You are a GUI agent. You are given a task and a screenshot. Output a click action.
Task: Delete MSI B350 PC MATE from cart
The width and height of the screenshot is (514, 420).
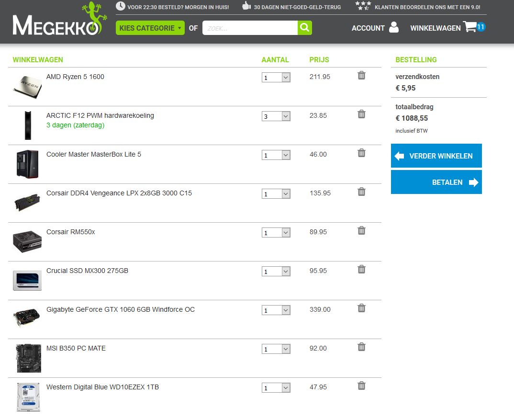coord(361,347)
